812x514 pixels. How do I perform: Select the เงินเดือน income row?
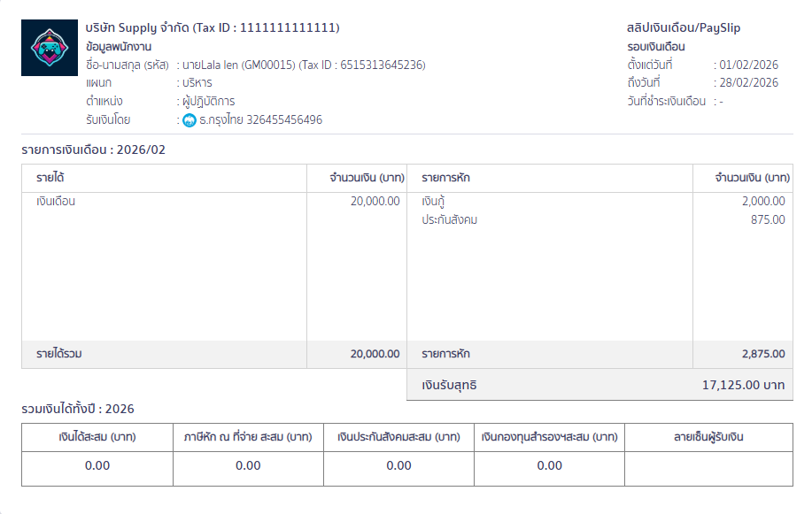click(x=56, y=201)
